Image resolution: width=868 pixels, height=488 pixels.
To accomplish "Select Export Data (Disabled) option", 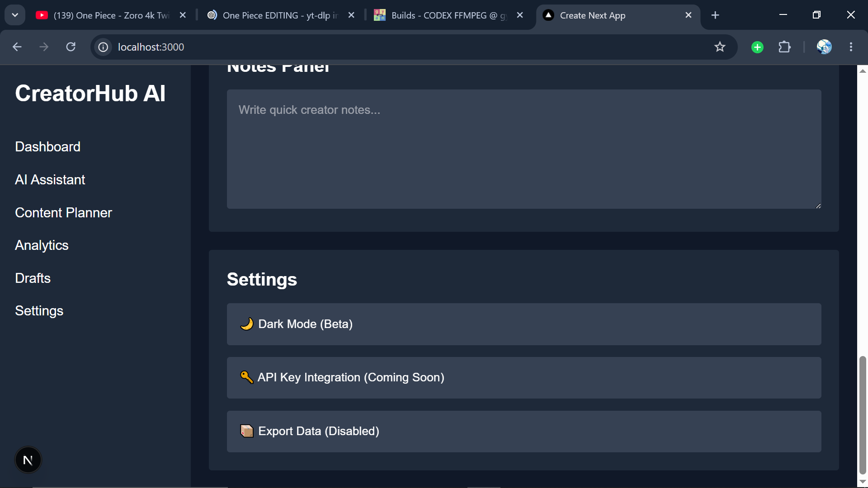I will pyautogui.click(x=524, y=432).
